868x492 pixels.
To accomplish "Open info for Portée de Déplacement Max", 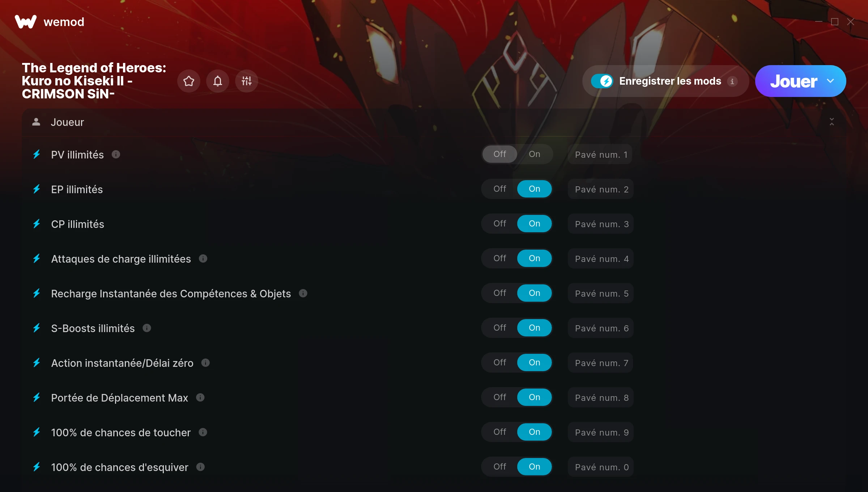I will (200, 398).
